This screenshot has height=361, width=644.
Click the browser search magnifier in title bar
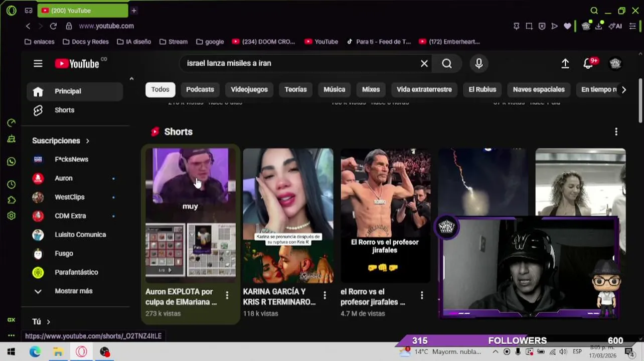[x=594, y=11]
